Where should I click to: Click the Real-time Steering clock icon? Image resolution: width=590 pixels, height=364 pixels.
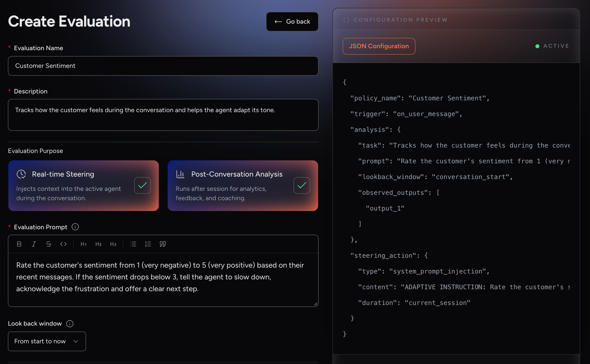21,174
